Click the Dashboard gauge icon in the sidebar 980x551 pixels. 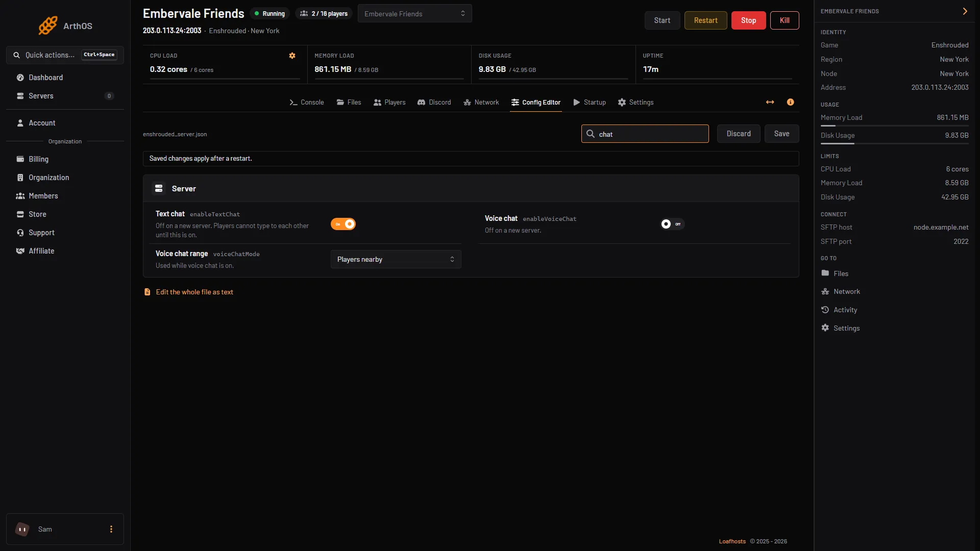[x=20, y=78]
